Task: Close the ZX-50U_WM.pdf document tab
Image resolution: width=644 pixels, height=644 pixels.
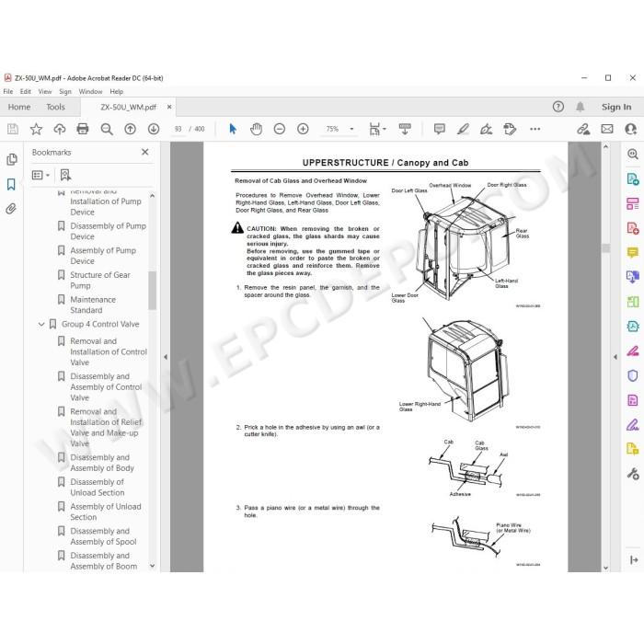Action: (169, 107)
